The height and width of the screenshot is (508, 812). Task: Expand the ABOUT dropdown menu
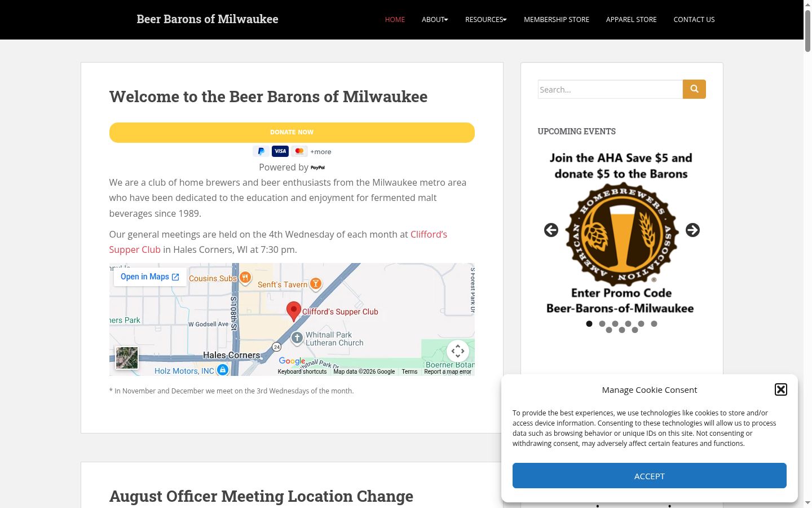(x=435, y=20)
